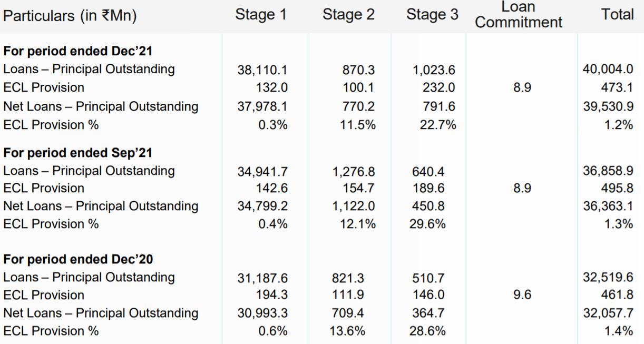Click the Dec'21 total loans value 40,004.0
This screenshot has height=344, width=644.
pos(608,70)
